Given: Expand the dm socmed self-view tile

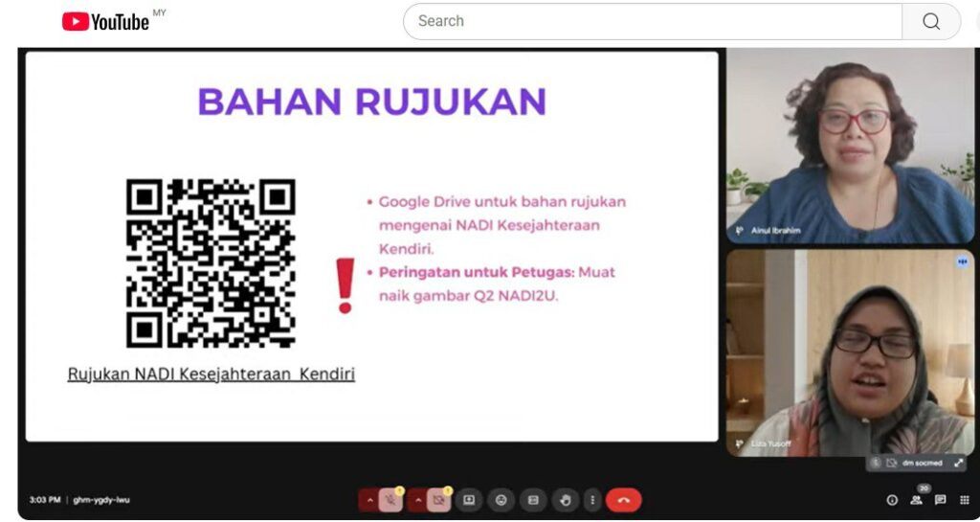Looking at the screenshot, I should (958, 464).
